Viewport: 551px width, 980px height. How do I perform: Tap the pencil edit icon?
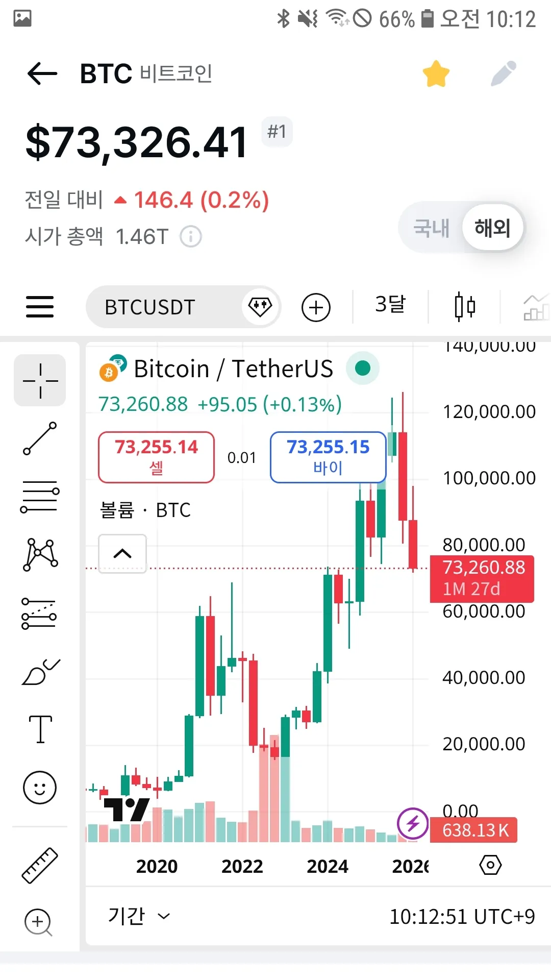click(504, 74)
